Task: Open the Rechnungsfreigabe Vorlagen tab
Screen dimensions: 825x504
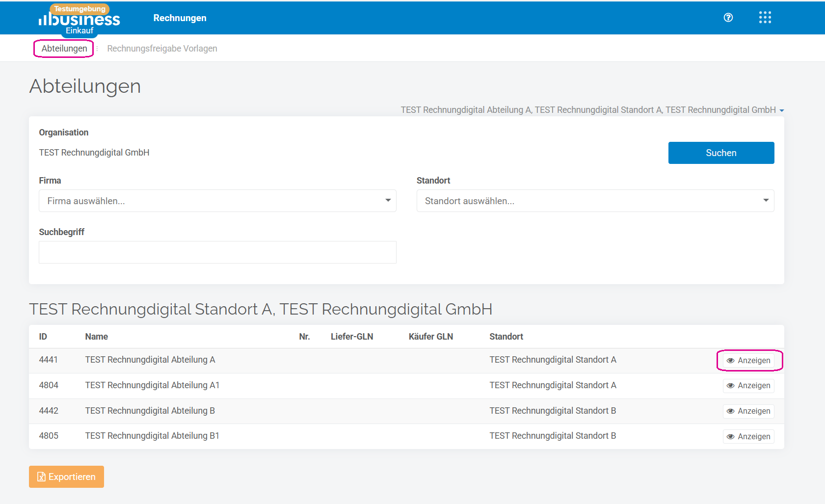Action: (162, 49)
